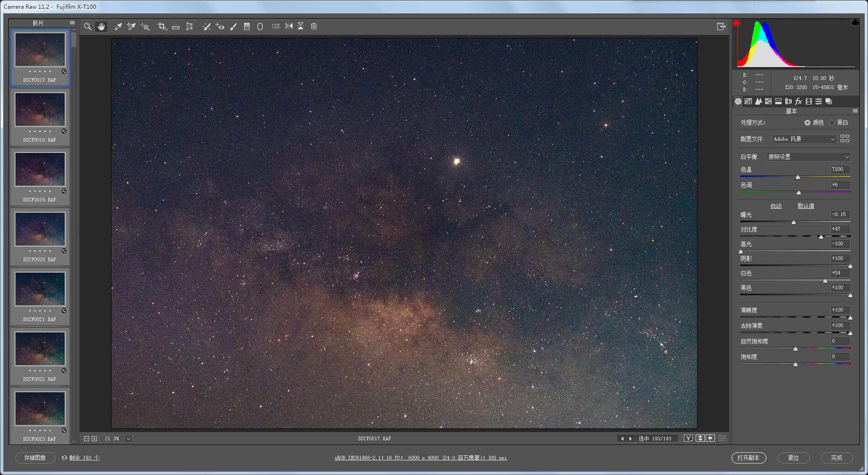Viewport: 868px width, 475px height.
Task: Go to the next image arrow
Action: [x=630, y=438]
